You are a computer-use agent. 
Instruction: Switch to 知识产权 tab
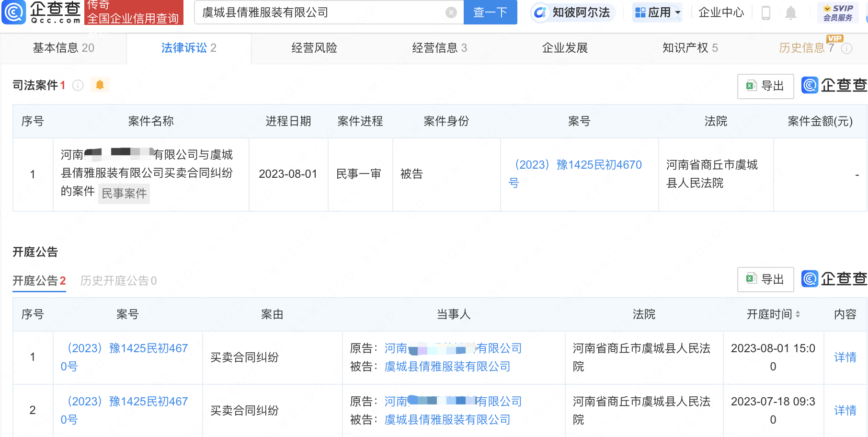tap(690, 48)
